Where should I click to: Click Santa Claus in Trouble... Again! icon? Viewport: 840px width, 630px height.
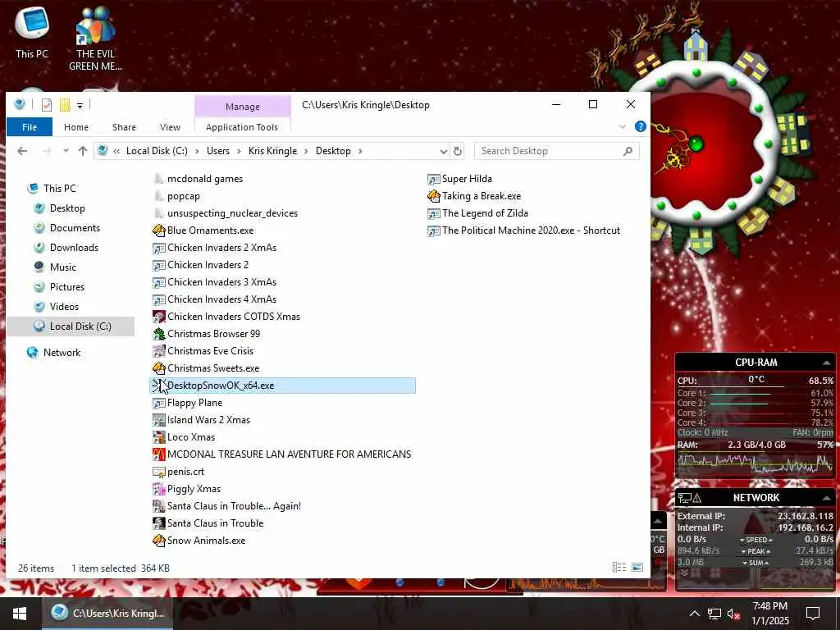(158, 505)
